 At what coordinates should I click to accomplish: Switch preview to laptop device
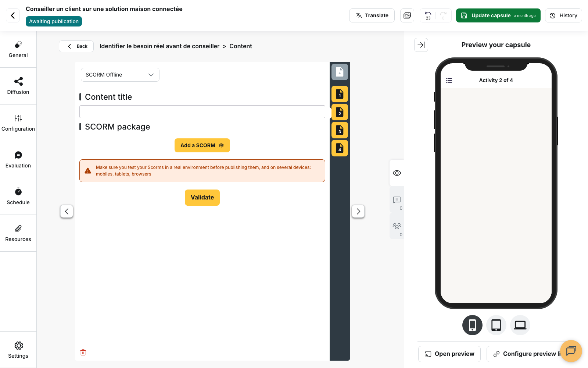click(x=520, y=325)
